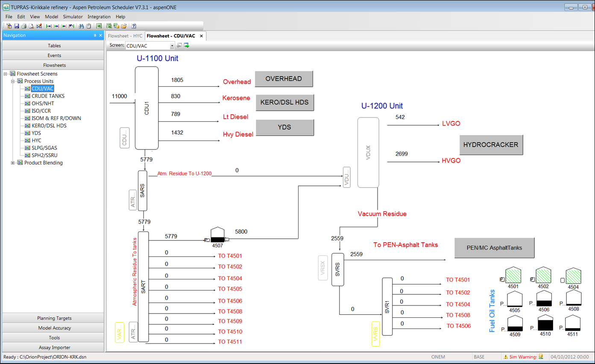Click the green Excel export icon

click(99, 26)
